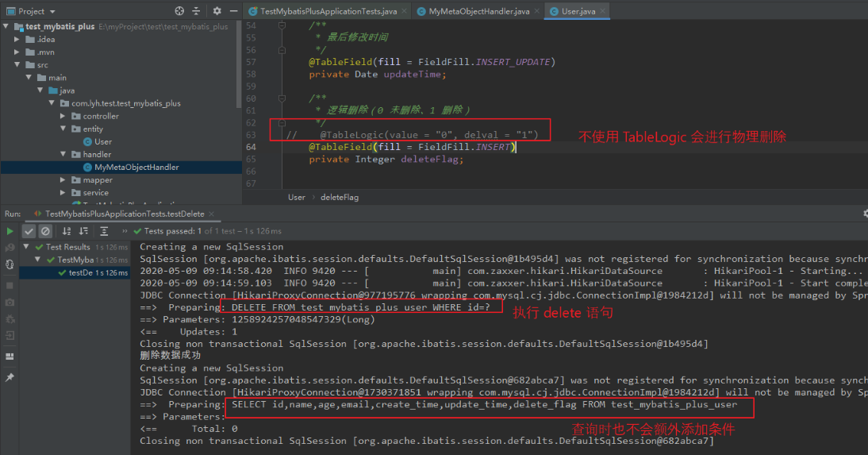
Task: Click deleteFlag breadcrumb
Action: pos(340,197)
